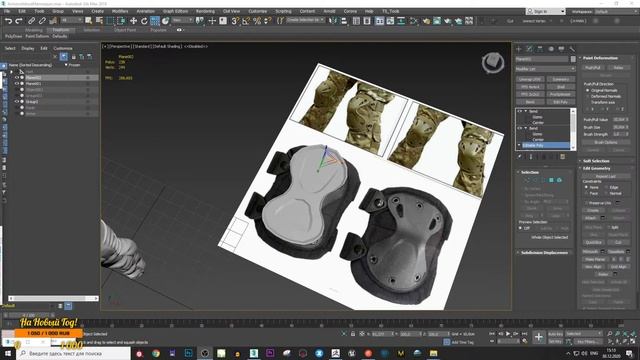Activate the Select and Rotate tool
The image size is (640, 360).
144,21
